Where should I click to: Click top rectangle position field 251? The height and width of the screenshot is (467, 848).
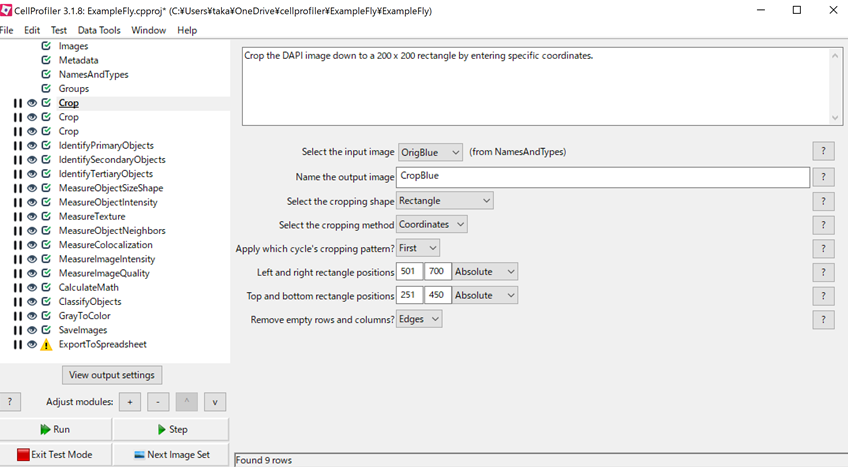(409, 296)
